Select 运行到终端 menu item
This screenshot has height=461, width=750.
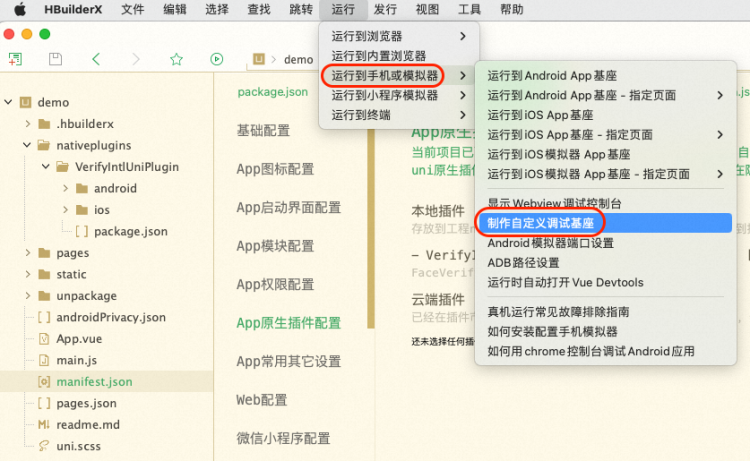coord(399,115)
